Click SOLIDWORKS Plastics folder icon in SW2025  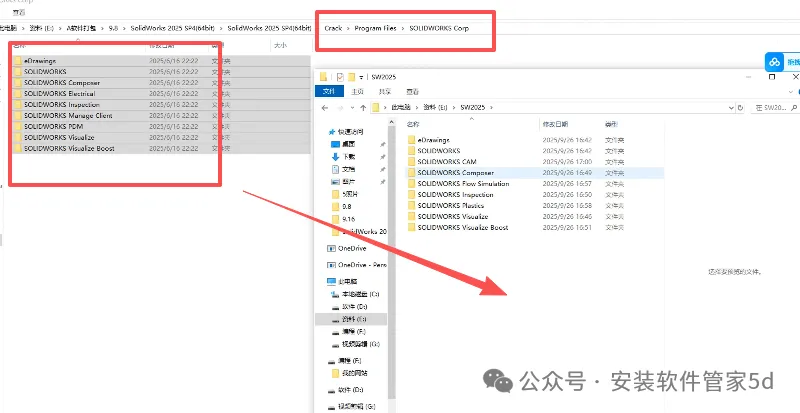(412, 205)
